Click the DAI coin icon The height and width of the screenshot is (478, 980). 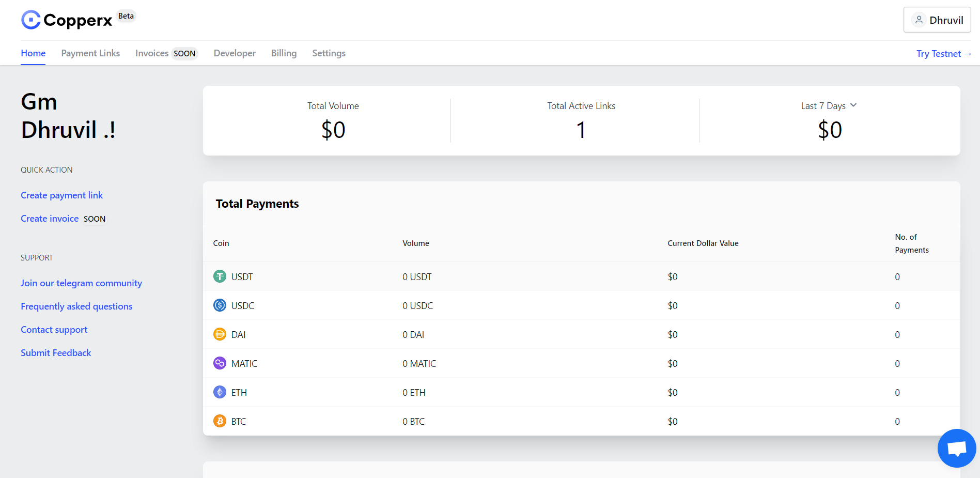pyautogui.click(x=220, y=334)
